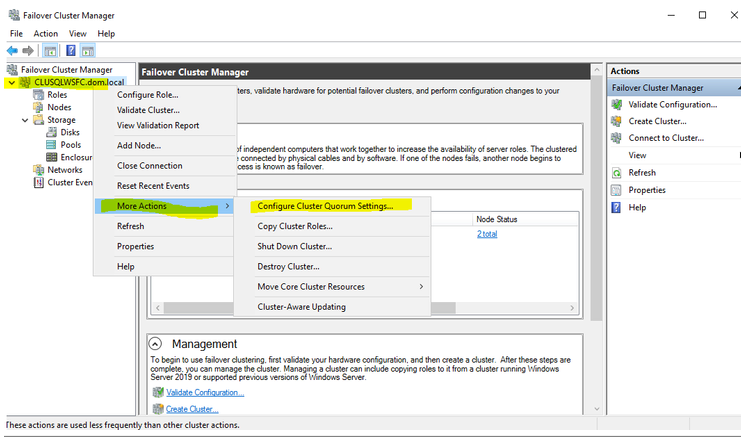Open the 2 total node status link
This screenshot has width=741, height=437.
coord(487,234)
